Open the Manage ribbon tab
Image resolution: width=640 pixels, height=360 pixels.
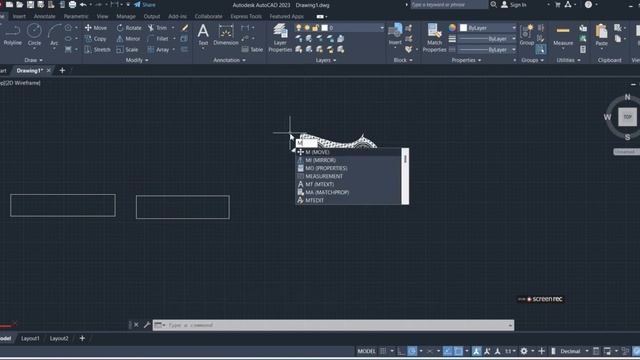(x=126, y=16)
